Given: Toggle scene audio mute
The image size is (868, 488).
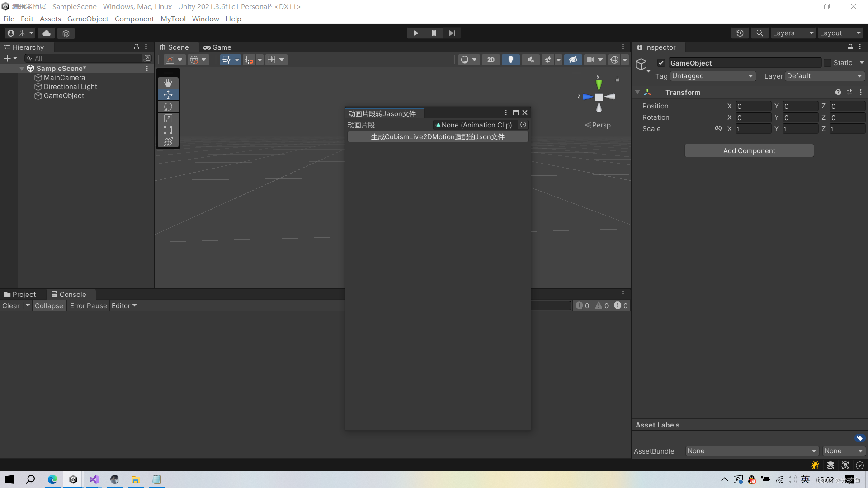Looking at the screenshot, I should point(530,59).
